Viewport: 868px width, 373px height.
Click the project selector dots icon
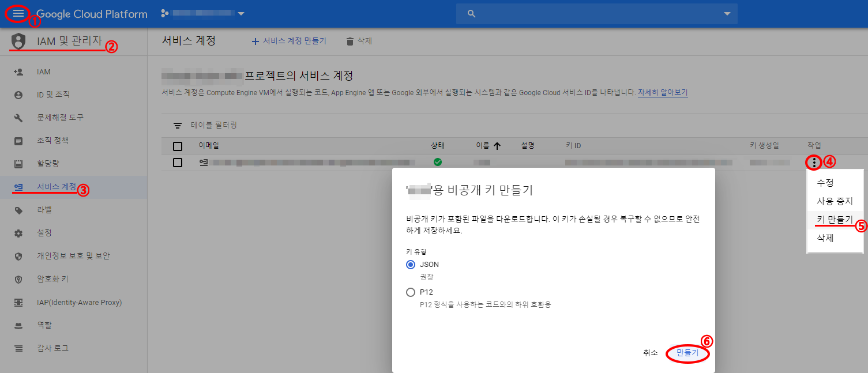(x=165, y=13)
